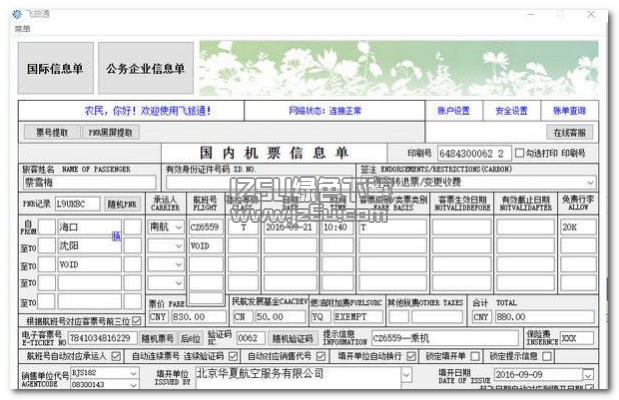Toggle 自动连续票号 连续验证码 checkbox

click(x=233, y=357)
